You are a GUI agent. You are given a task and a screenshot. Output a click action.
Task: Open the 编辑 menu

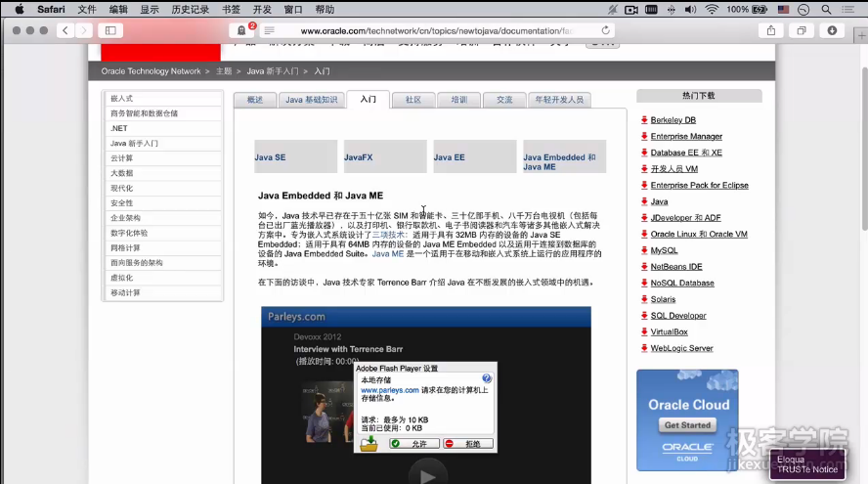118,10
